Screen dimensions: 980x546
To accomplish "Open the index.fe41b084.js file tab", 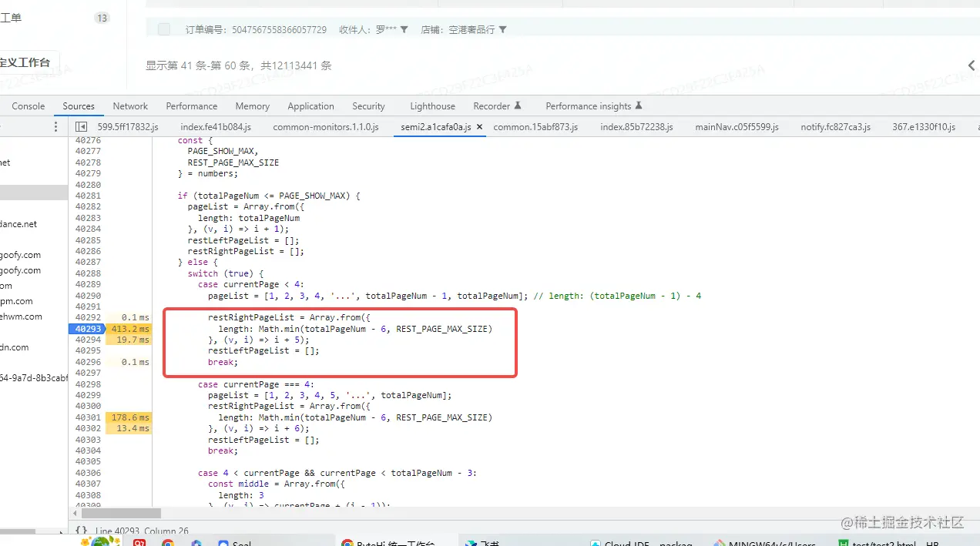I will pos(216,127).
